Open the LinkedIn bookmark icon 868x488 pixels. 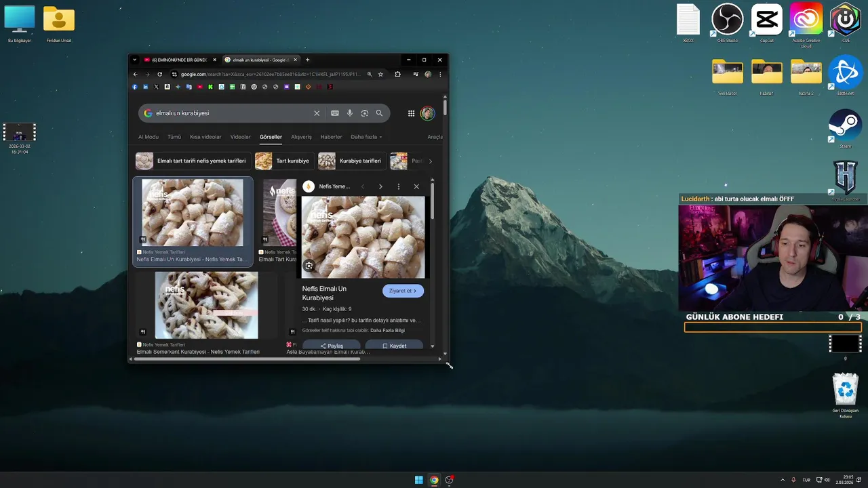point(145,87)
